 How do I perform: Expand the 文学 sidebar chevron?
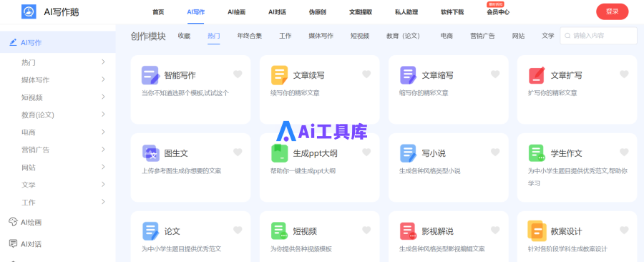tap(103, 185)
